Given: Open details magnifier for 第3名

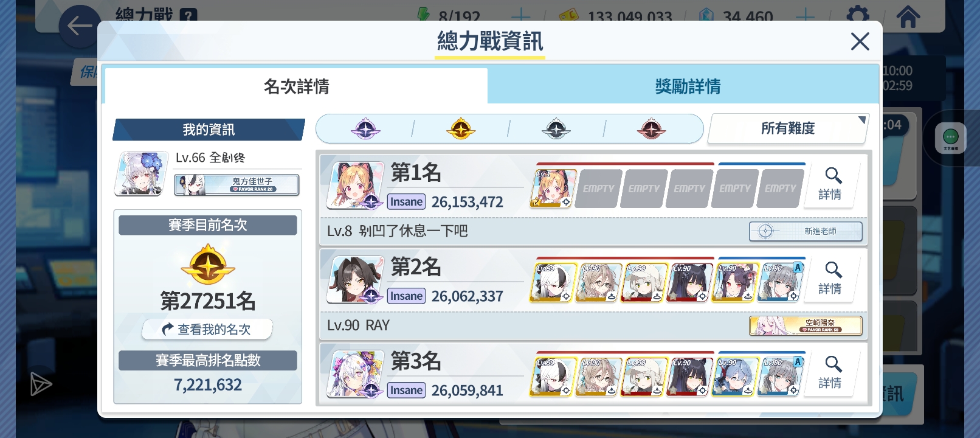Looking at the screenshot, I should (x=831, y=373).
